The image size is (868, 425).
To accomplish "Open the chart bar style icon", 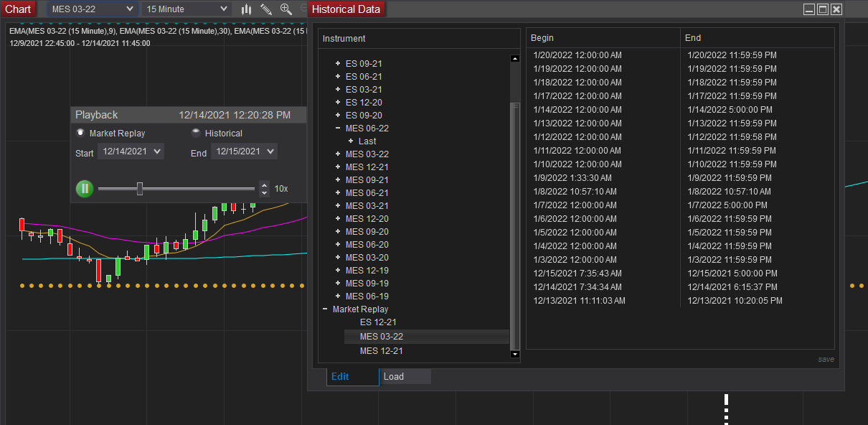I will point(247,9).
